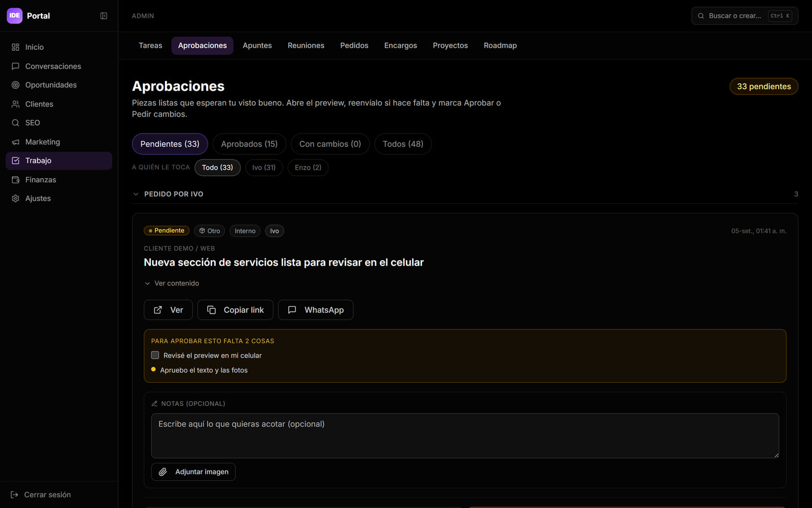Click the copy icon on Copiar link

point(212,310)
